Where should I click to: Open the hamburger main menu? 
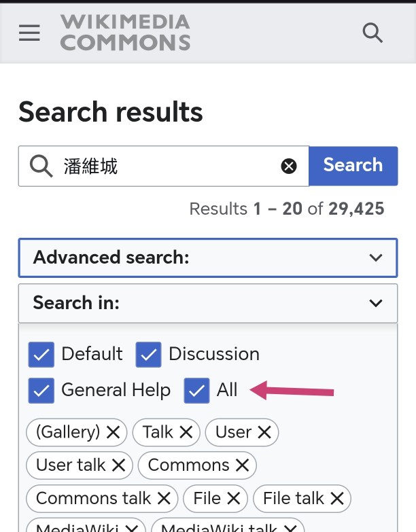tap(29, 33)
